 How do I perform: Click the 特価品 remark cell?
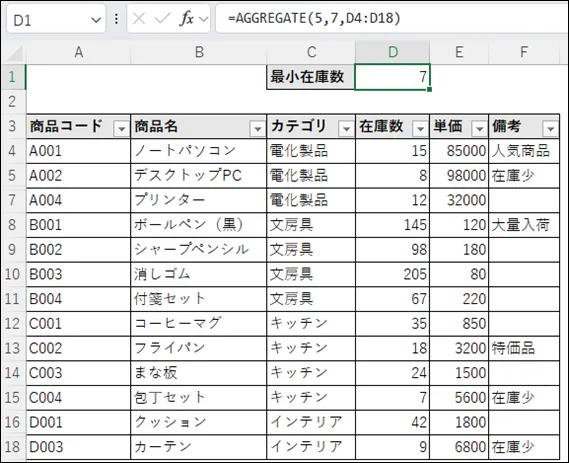coord(524,348)
